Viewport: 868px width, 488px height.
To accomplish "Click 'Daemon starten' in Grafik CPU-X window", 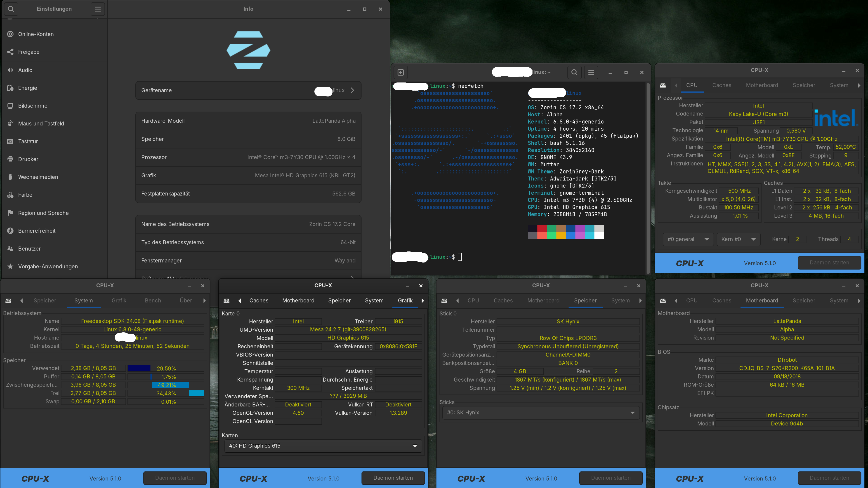I will click(x=393, y=478).
